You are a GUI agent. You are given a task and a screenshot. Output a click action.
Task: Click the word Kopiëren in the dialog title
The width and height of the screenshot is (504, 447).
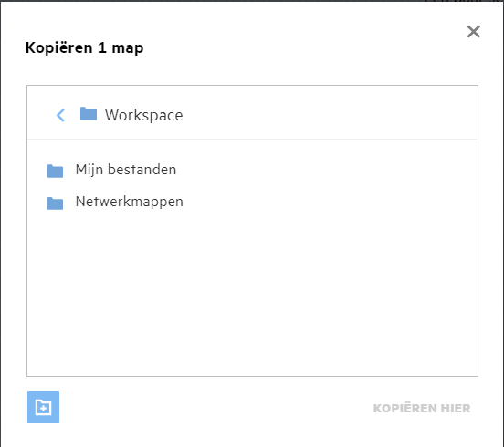[x=59, y=47]
